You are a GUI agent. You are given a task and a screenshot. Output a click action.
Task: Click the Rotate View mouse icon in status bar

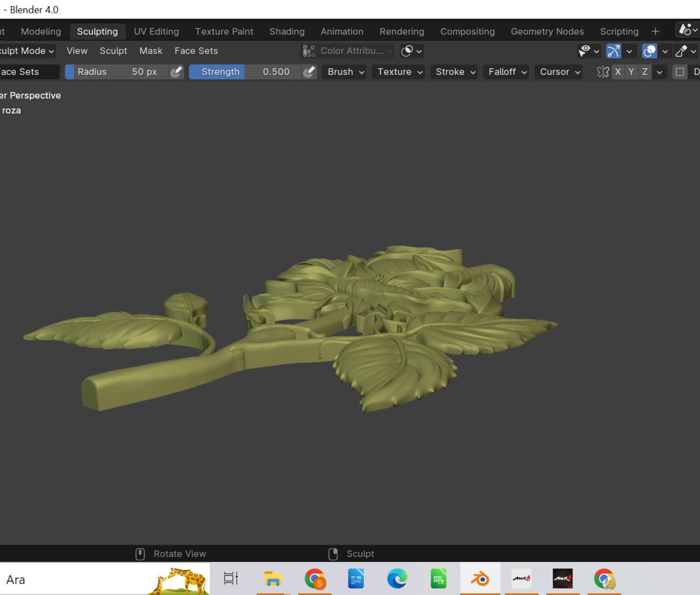pyautogui.click(x=140, y=554)
